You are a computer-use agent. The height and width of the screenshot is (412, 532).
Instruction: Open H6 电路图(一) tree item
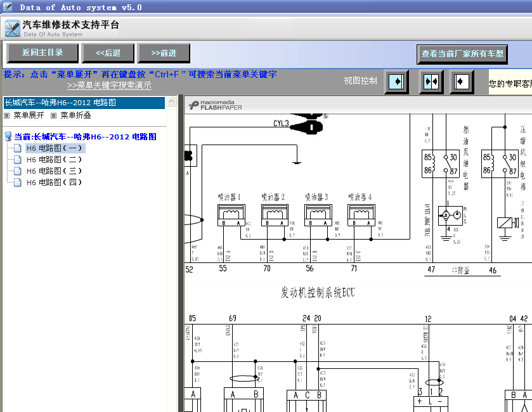point(55,148)
